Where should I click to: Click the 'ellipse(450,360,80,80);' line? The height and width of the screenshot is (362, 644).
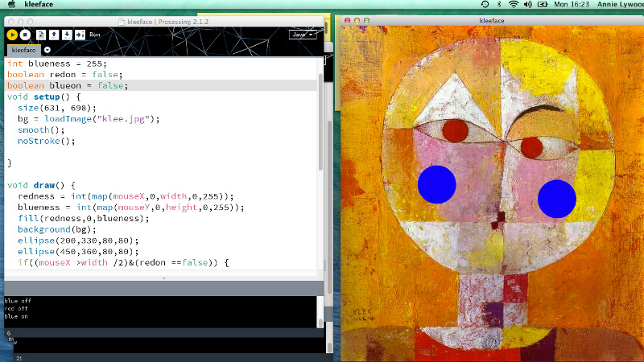click(x=78, y=252)
